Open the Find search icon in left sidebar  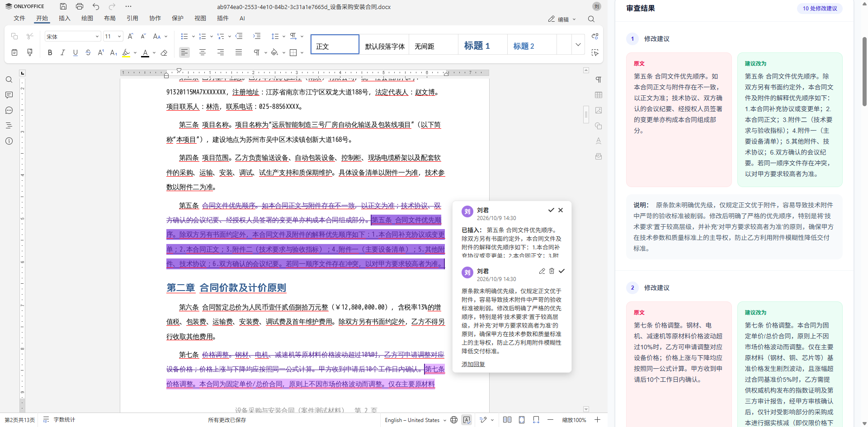pyautogui.click(x=9, y=80)
